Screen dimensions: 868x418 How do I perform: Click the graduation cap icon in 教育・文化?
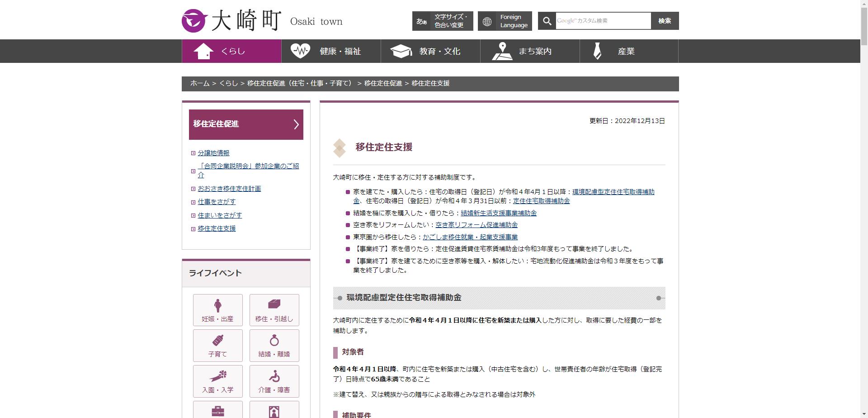pos(401,51)
